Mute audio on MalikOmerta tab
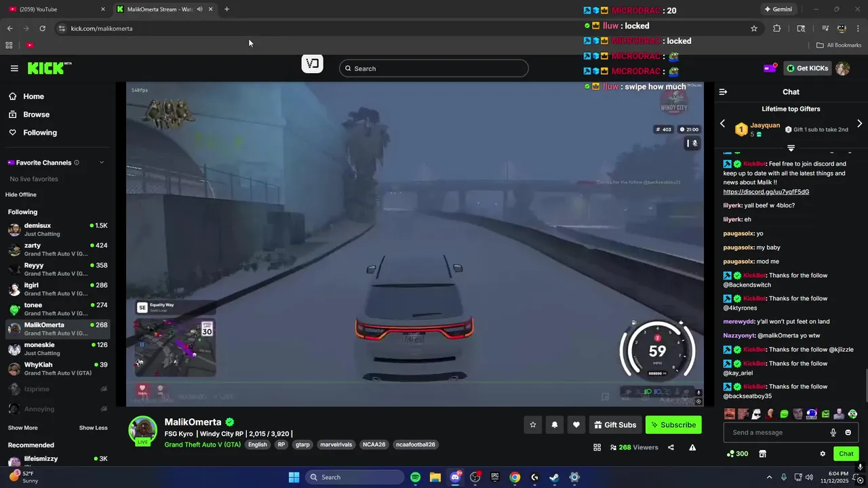This screenshot has width=868, height=488. [x=199, y=9]
